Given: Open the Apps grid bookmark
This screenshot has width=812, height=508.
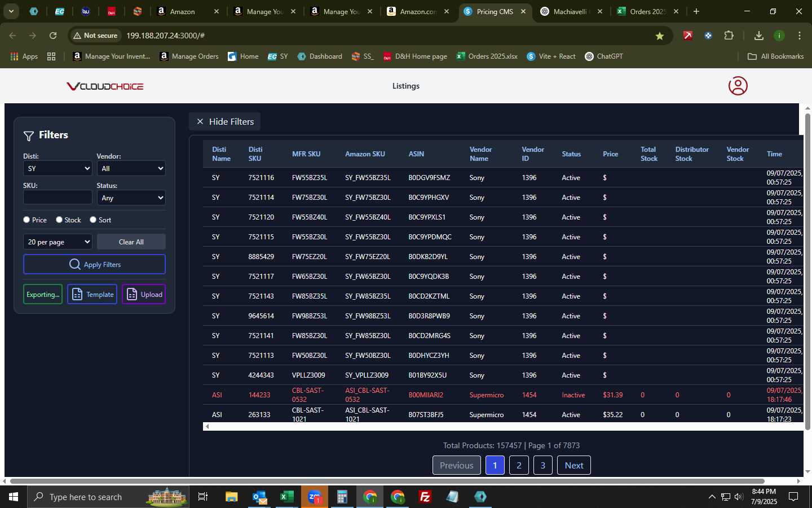Looking at the screenshot, I should (24, 56).
